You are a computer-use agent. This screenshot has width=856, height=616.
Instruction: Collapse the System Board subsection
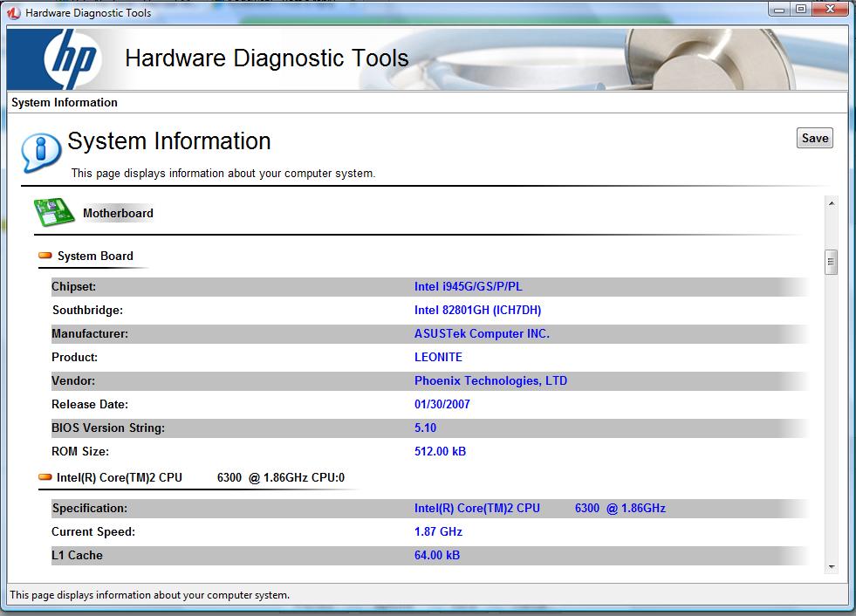click(x=95, y=256)
